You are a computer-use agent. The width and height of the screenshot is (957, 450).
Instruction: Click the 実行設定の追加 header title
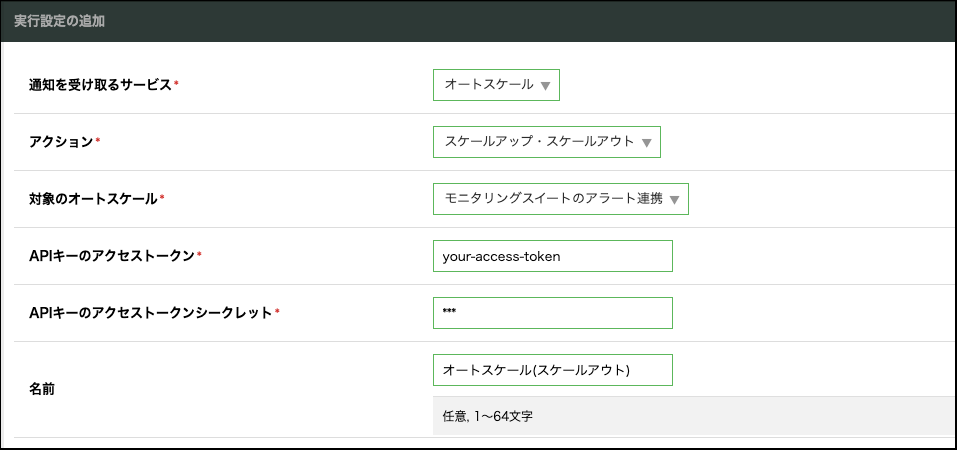tap(59, 20)
